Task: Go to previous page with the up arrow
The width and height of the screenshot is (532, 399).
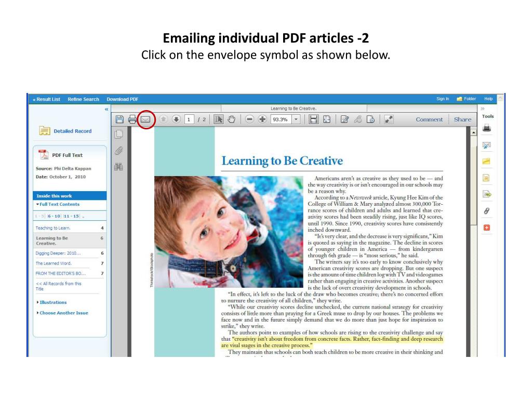Action: point(163,119)
